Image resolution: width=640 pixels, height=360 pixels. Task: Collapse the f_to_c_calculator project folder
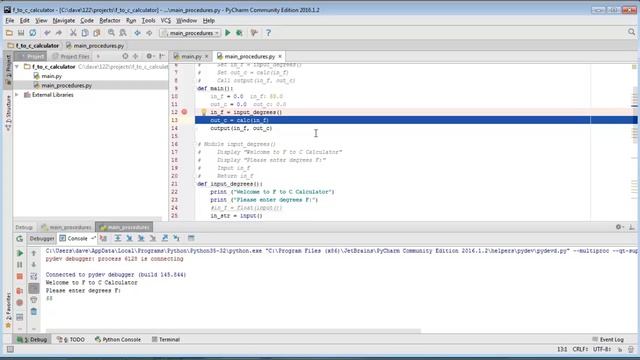(17, 67)
